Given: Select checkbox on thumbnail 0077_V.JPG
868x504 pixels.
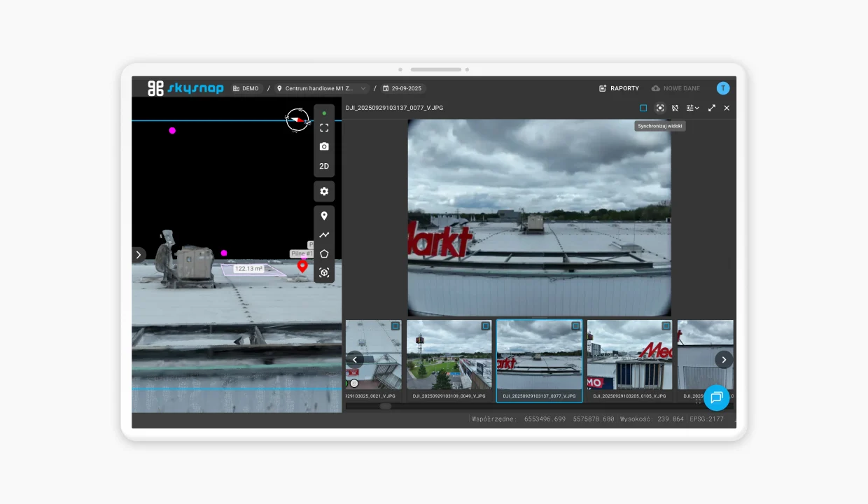Looking at the screenshot, I should coord(576,326).
